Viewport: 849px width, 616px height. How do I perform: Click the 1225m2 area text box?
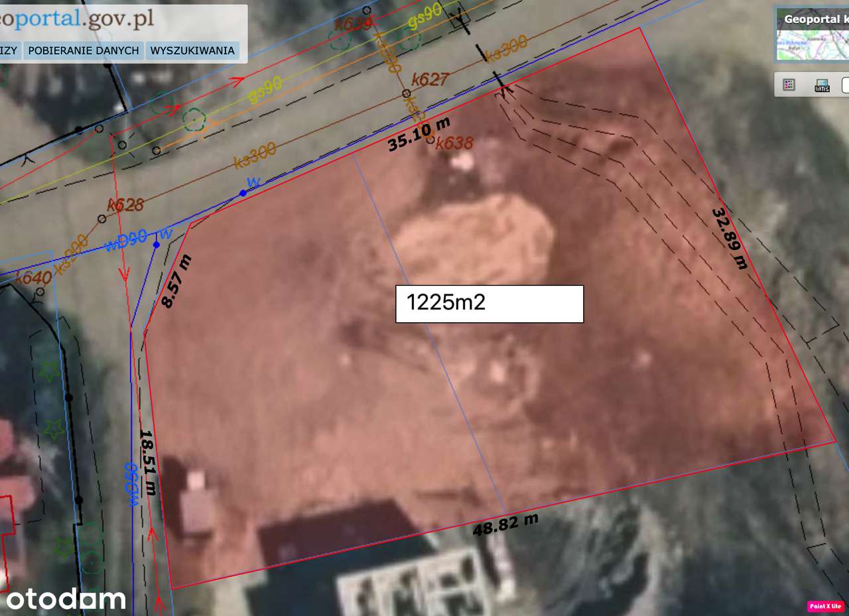[x=490, y=304]
